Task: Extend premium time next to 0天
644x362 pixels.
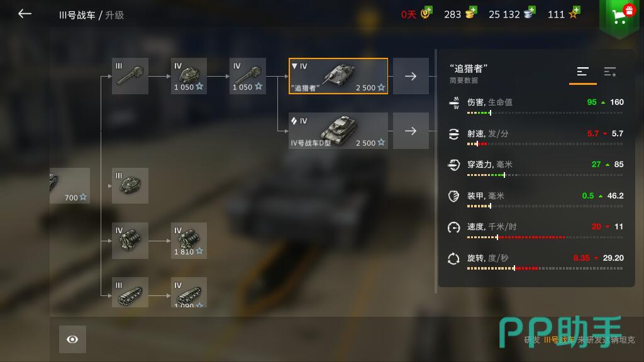Action: coord(426,13)
